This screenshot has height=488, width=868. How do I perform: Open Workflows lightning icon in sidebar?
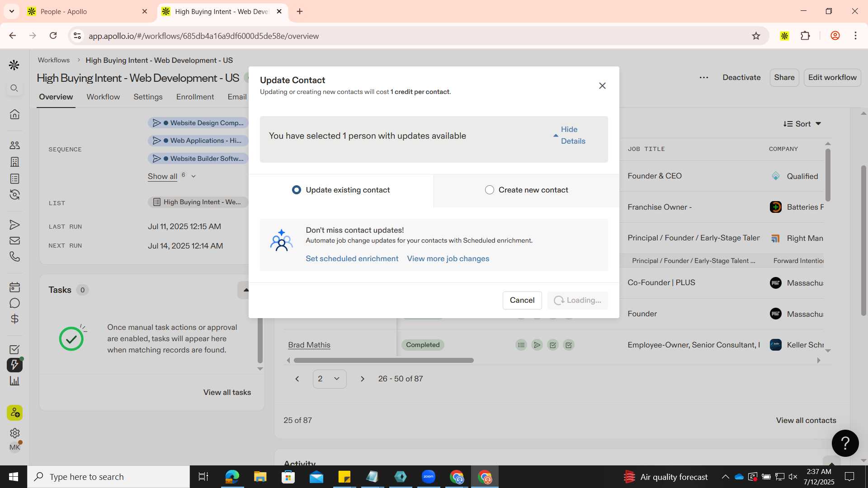14,365
